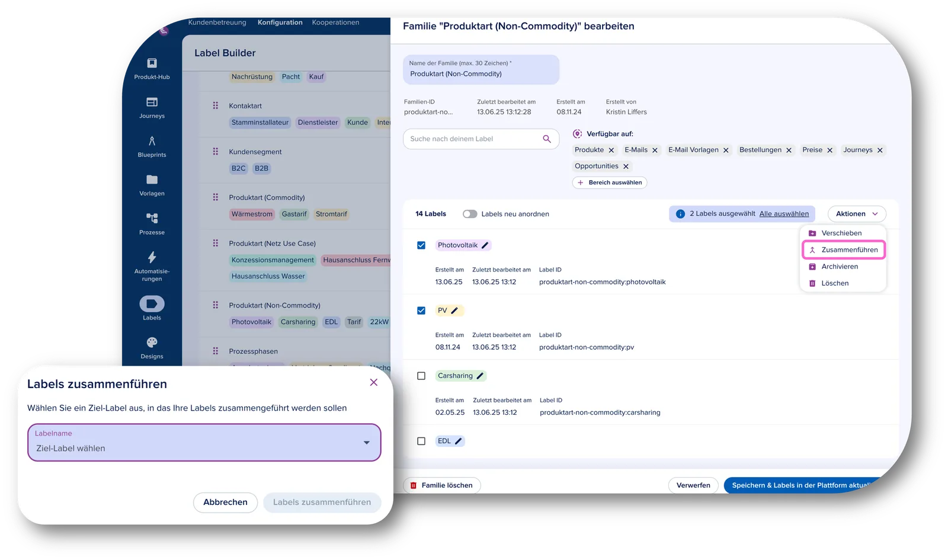Remove Produkte from available areas
Viewport: 948px width, 560px height.
[611, 151]
